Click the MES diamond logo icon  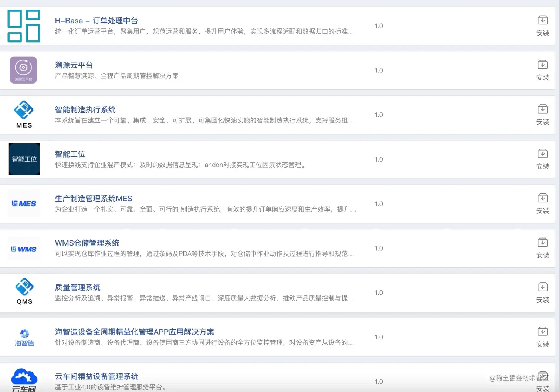(24, 114)
